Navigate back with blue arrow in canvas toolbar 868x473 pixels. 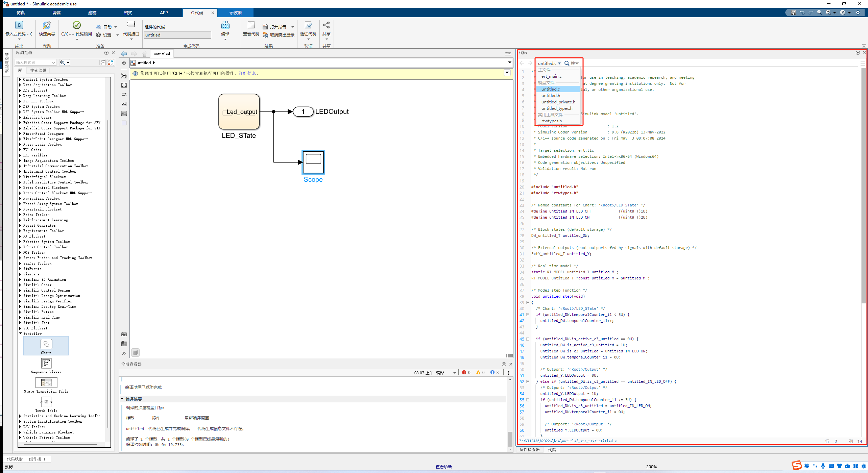pyautogui.click(x=124, y=54)
